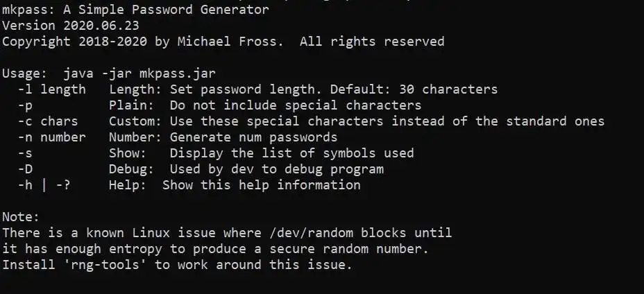Click the '-l length' option
644x294 pixels.
coord(51,89)
